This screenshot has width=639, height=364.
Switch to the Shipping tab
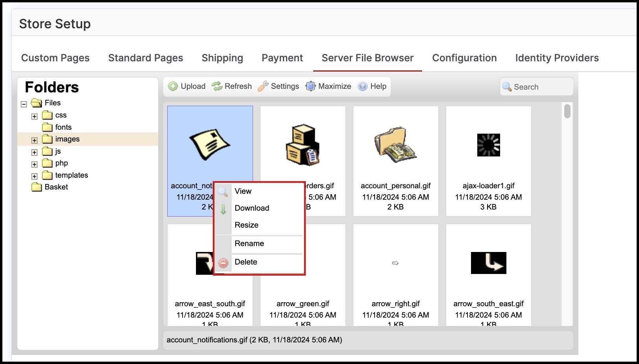coord(222,58)
